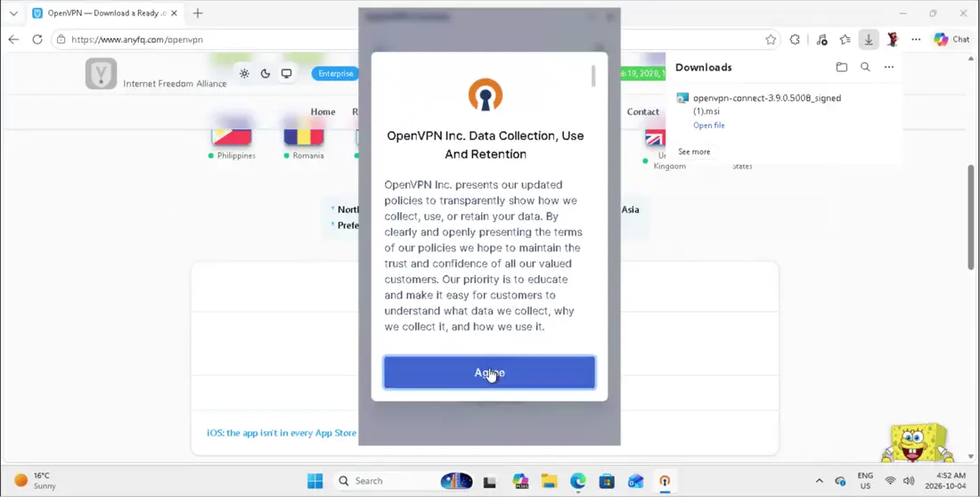Open Wi-Fi network tray icon

891,481
